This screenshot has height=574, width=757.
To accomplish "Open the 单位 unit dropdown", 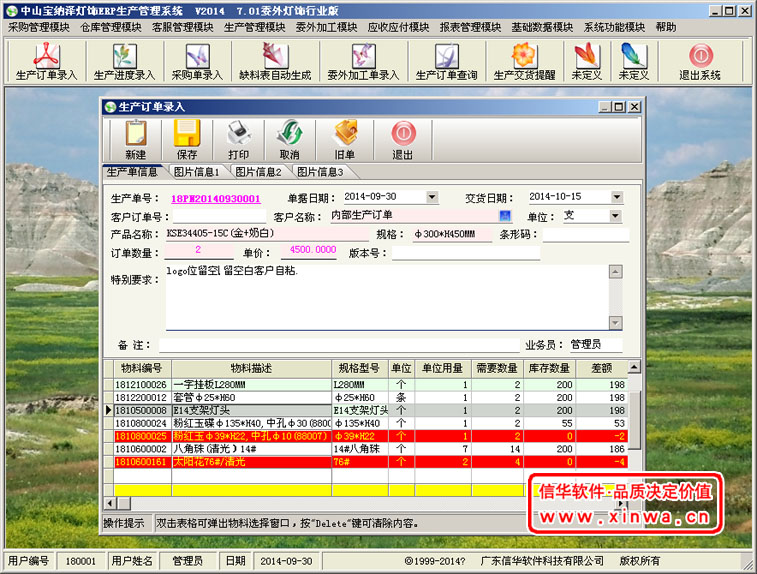I will tap(614, 216).
